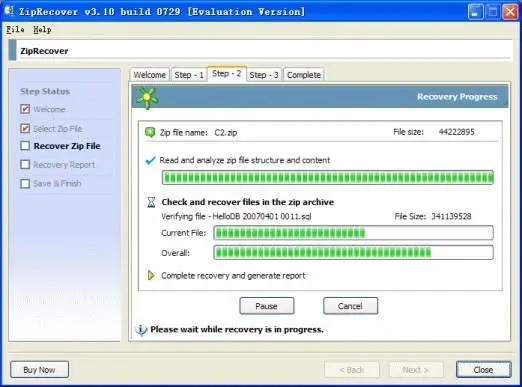Image resolution: width=522 pixels, height=387 pixels.
Task: Click the ZipRecover title bar app icon
Action: tap(9, 11)
